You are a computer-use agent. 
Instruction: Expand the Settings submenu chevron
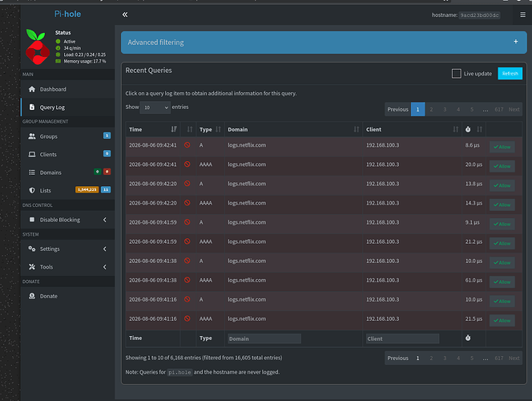(104, 249)
